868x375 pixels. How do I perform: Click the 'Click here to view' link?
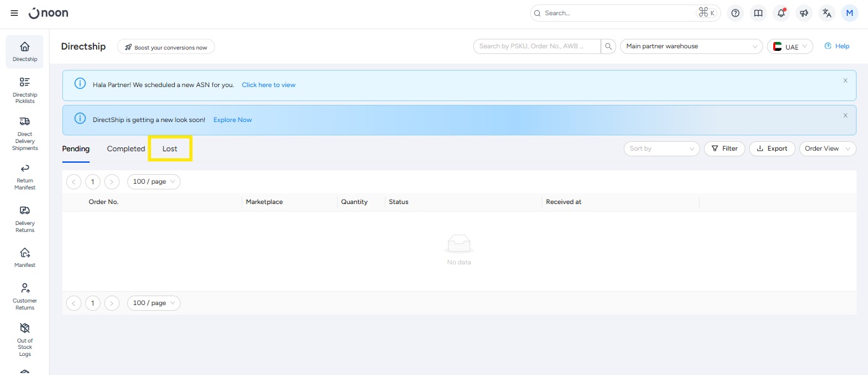tap(268, 85)
